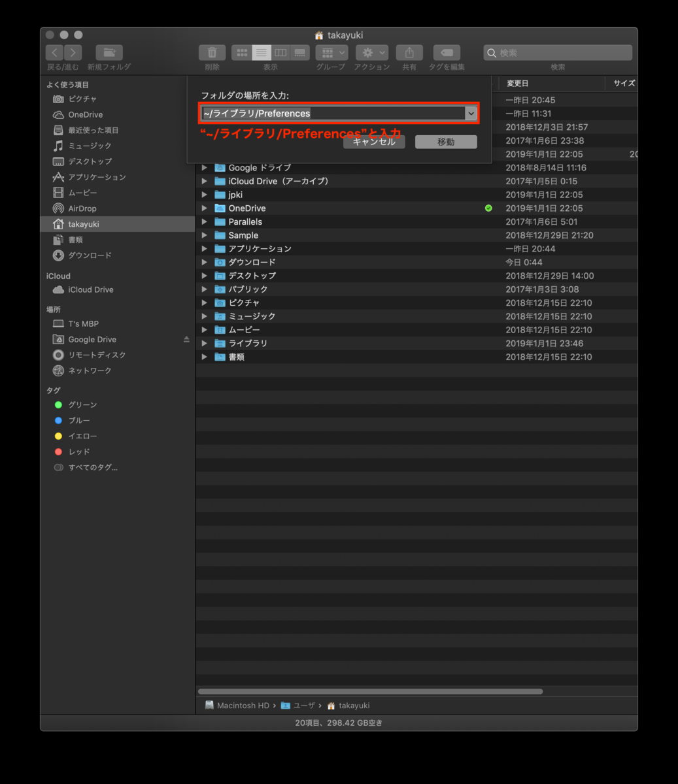The width and height of the screenshot is (678, 784).
Task: Expand the Sample folder
Action: point(204,235)
